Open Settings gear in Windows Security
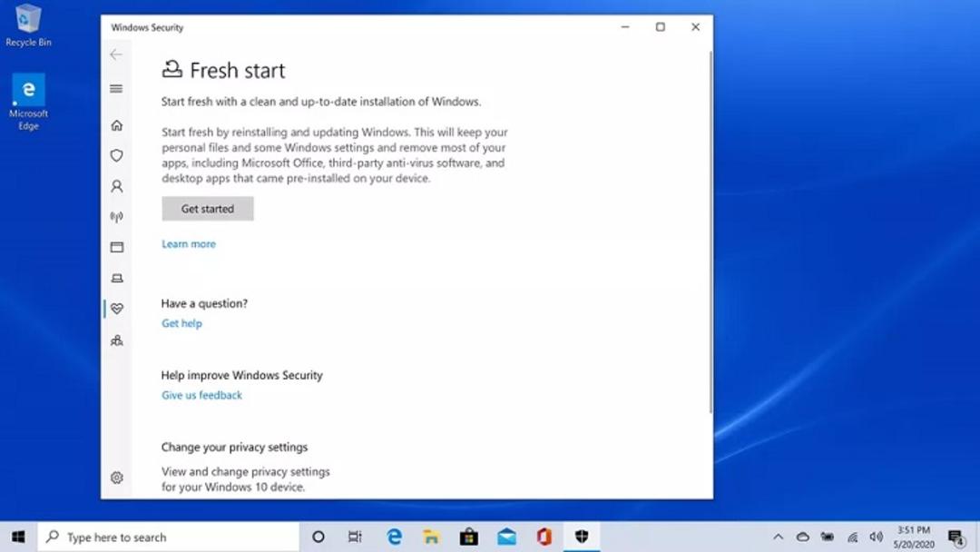 [117, 478]
